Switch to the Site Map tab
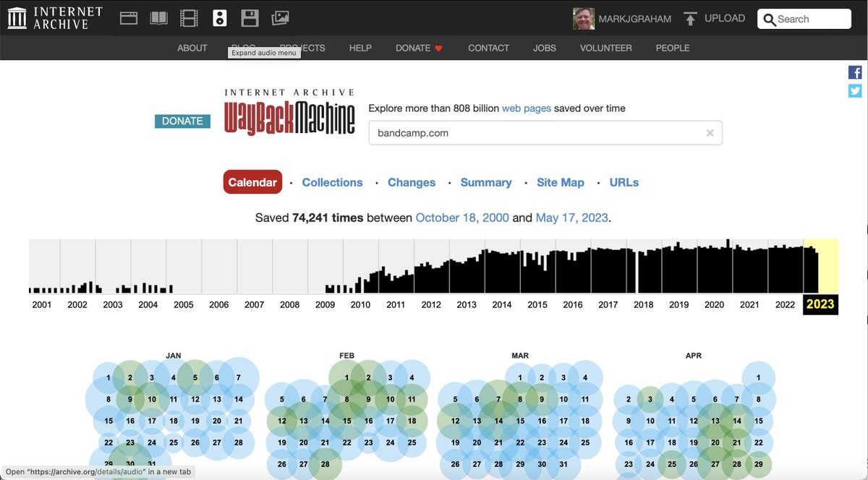 pyautogui.click(x=561, y=182)
